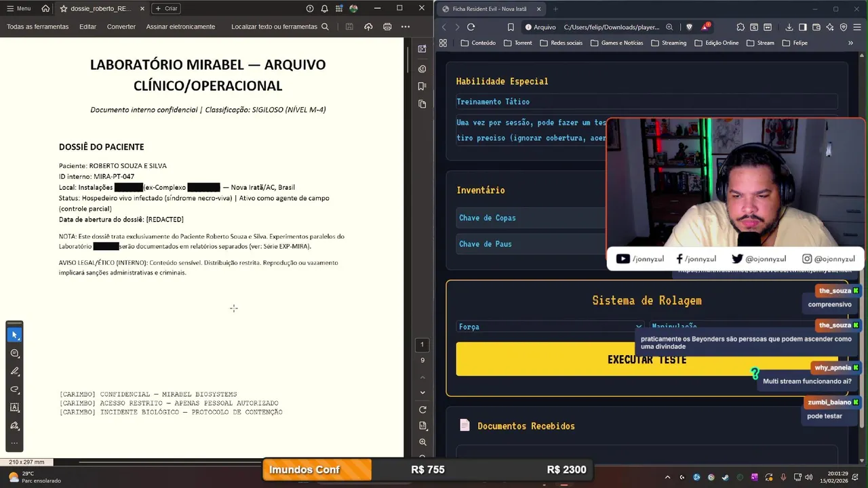
Task: Open the browser hamburger menu
Action: click(857, 27)
